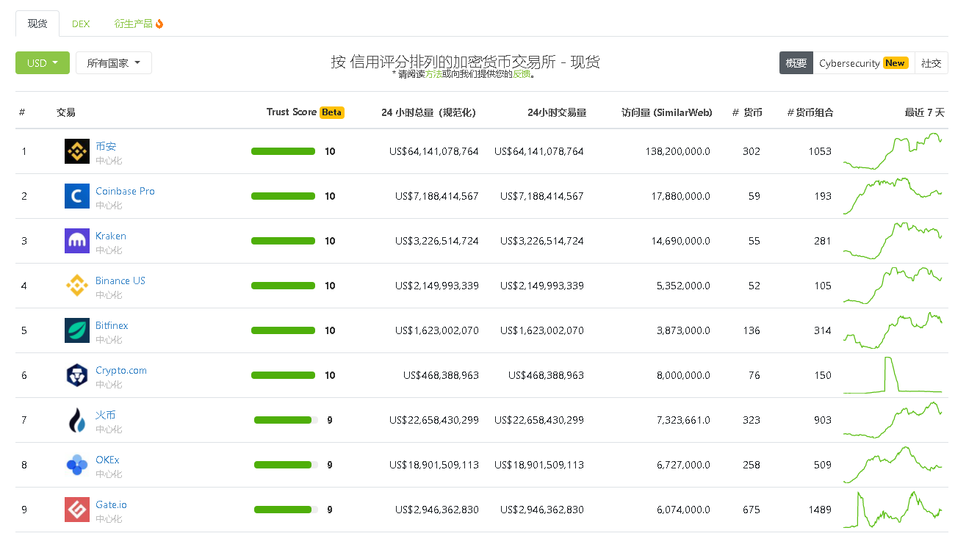This screenshot has width=980, height=536.
Task: Click the 火币 trust score bar
Action: 286,420
